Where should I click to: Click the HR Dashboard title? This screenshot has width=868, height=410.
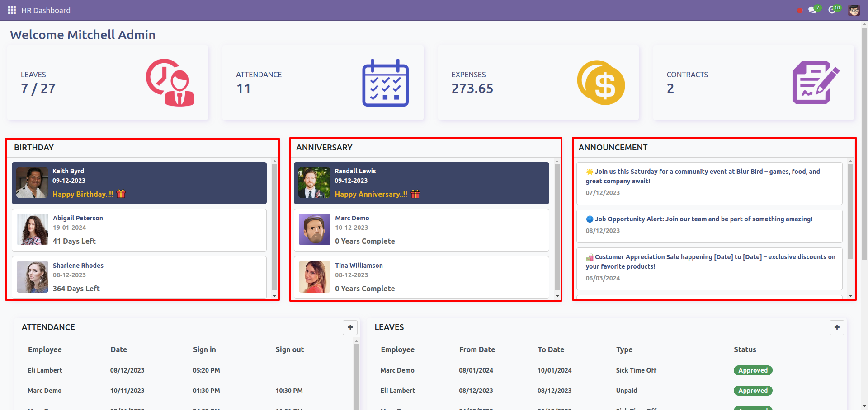tap(46, 10)
